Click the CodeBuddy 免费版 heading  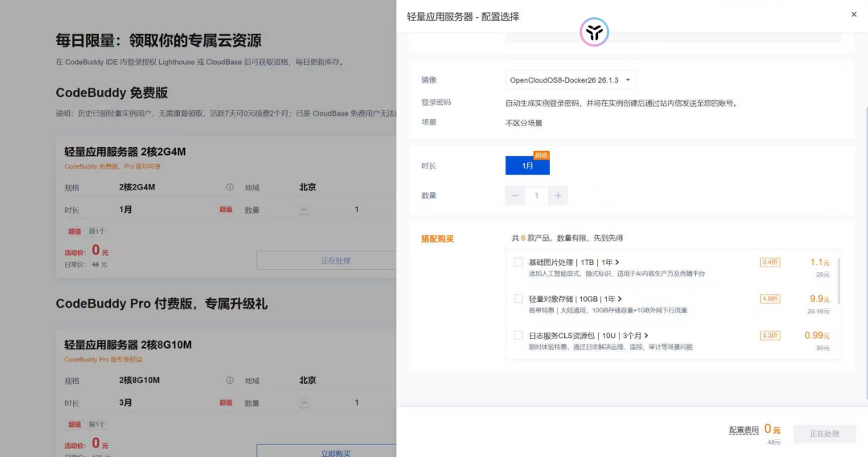pyautogui.click(x=112, y=93)
